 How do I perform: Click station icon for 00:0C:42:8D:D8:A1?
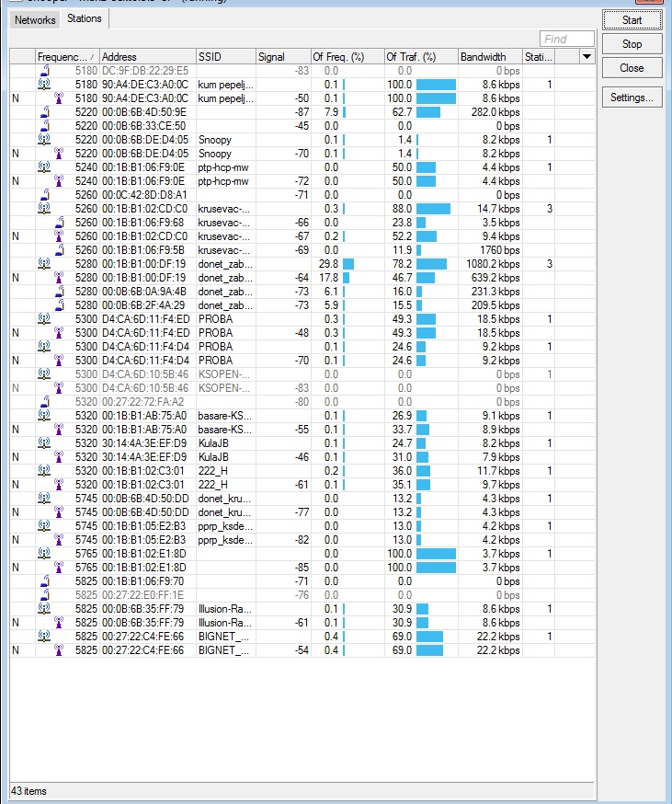(x=45, y=195)
